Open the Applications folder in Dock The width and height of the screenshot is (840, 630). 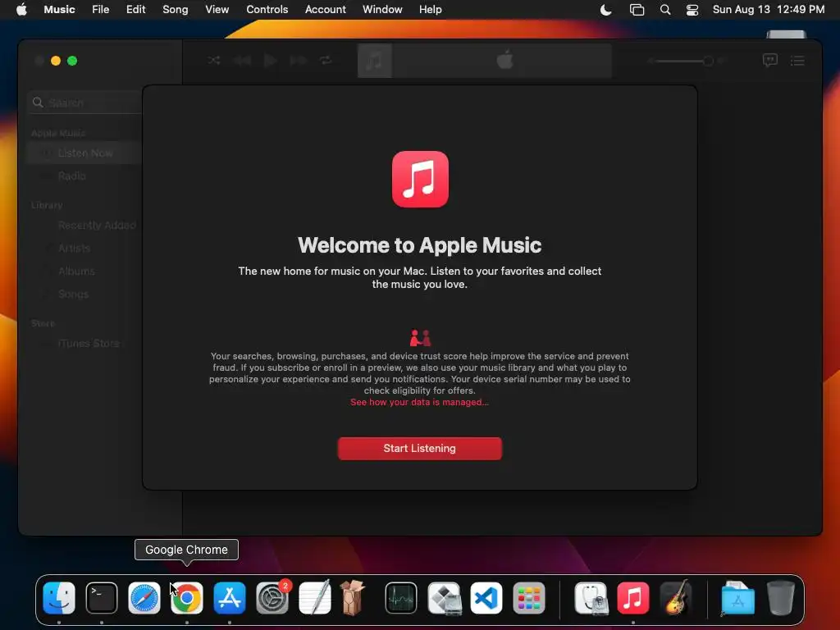point(737,597)
